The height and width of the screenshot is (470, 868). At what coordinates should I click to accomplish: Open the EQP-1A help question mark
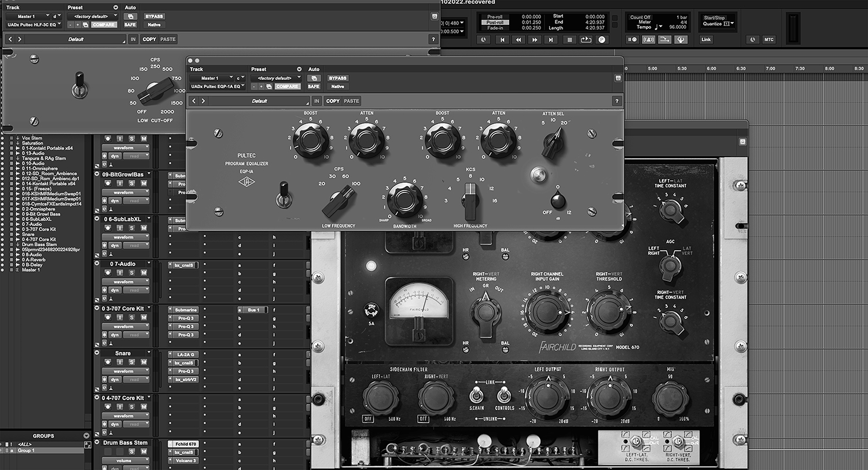617,101
